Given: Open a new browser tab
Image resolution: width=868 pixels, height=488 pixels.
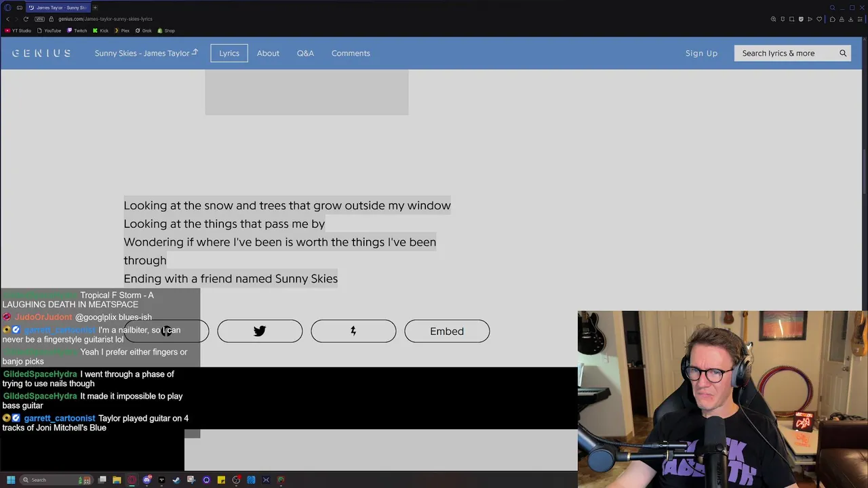Looking at the screenshot, I should tap(95, 7).
